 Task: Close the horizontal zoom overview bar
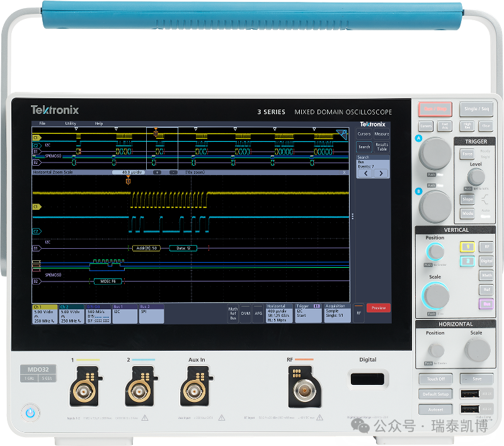pos(345,172)
